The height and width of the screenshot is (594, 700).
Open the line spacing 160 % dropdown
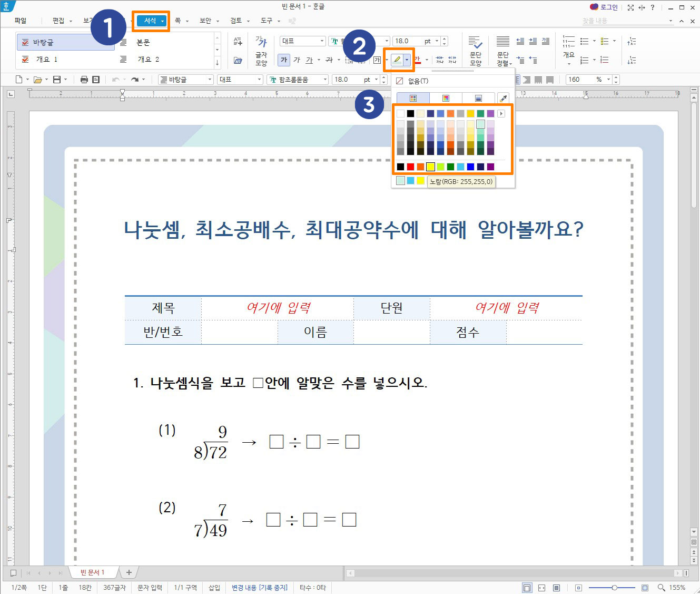coord(608,80)
